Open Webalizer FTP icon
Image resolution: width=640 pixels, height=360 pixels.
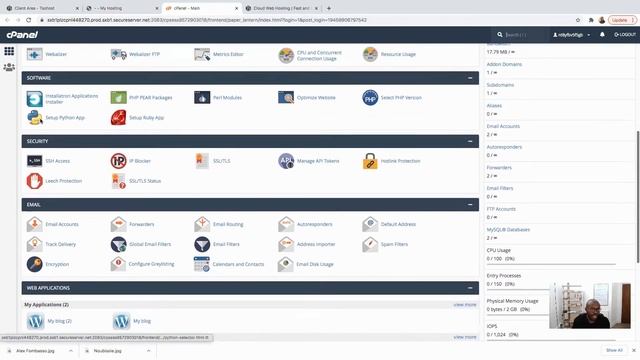tap(118, 54)
